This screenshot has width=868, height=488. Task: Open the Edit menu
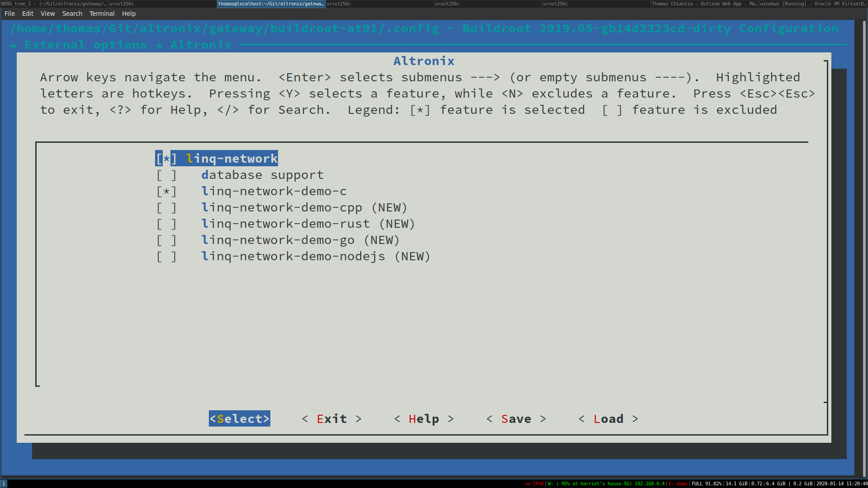28,14
